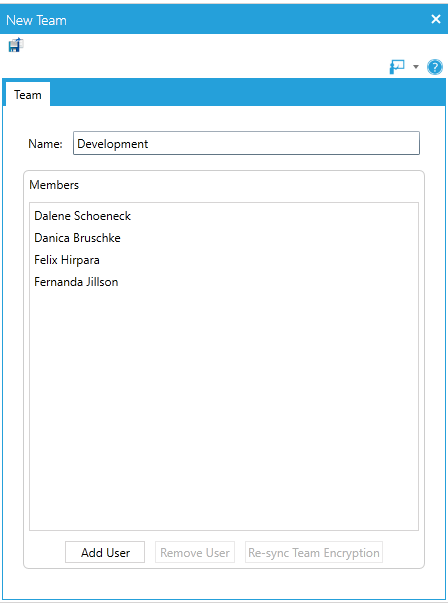
Task: Click the Add User button
Action: tap(105, 552)
